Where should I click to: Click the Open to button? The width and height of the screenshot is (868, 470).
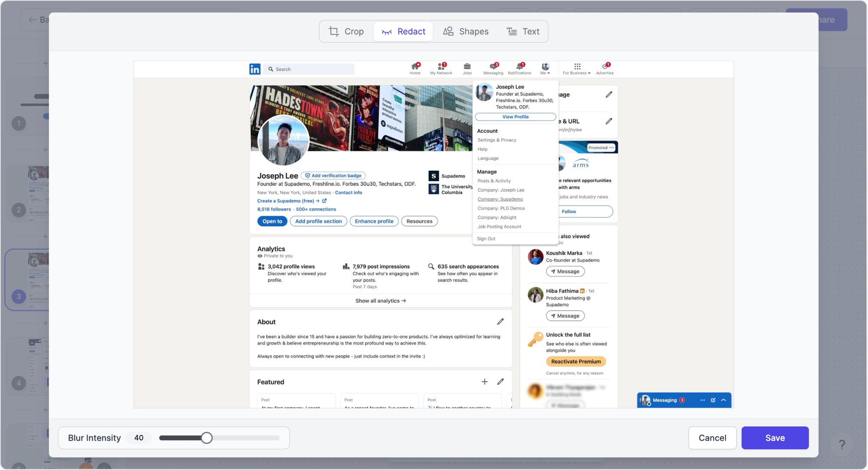(272, 221)
